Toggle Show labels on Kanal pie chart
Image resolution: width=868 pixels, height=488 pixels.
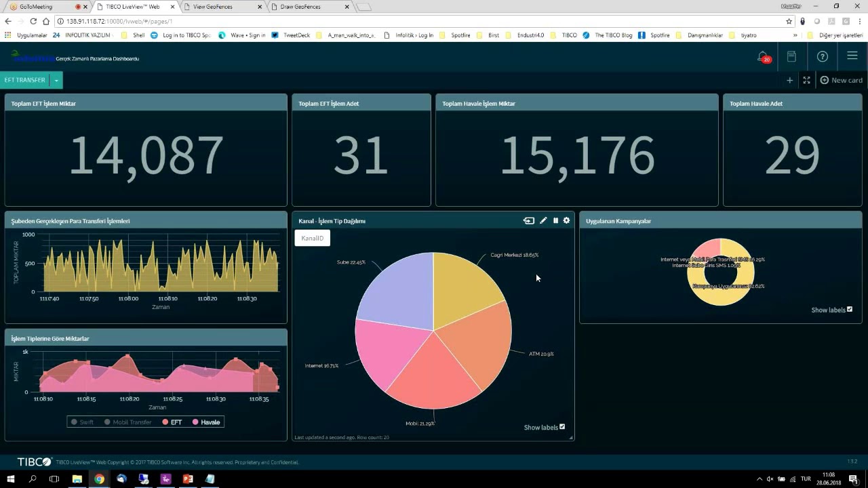coord(562,427)
